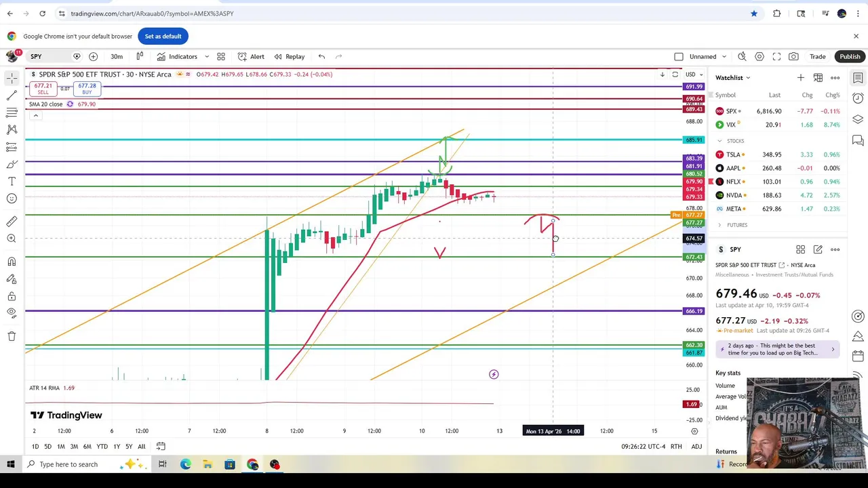Collapse the STOCKS watchlist section

pyautogui.click(x=719, y=141)
